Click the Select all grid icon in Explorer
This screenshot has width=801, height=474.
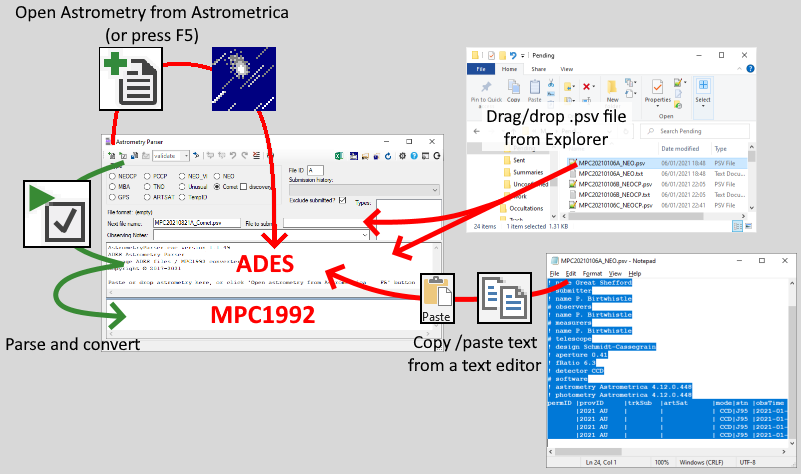pyautogui.click(x=703, y=84)
